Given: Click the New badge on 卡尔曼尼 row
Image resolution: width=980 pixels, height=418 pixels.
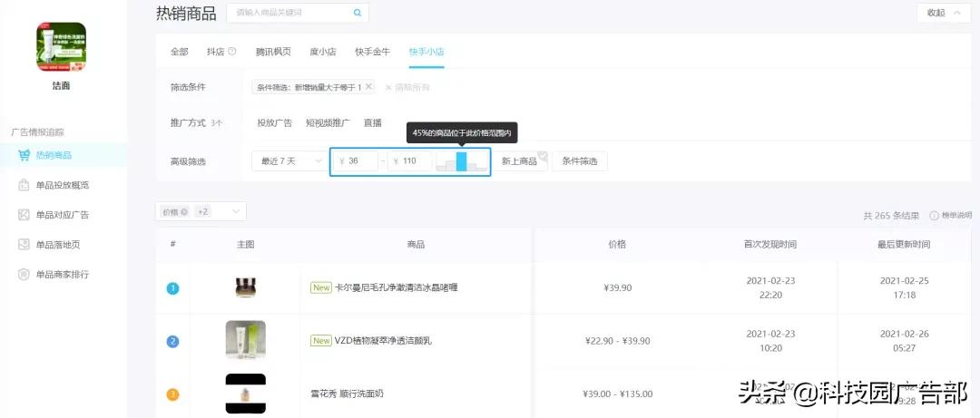Looking at the screenshot, I should pyautogui.click(x=321, y=288).
